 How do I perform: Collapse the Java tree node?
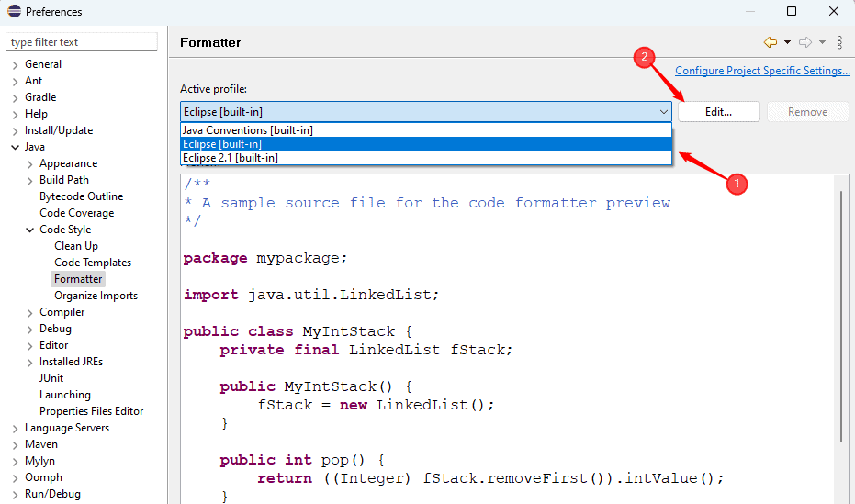[x=15, y=147]
